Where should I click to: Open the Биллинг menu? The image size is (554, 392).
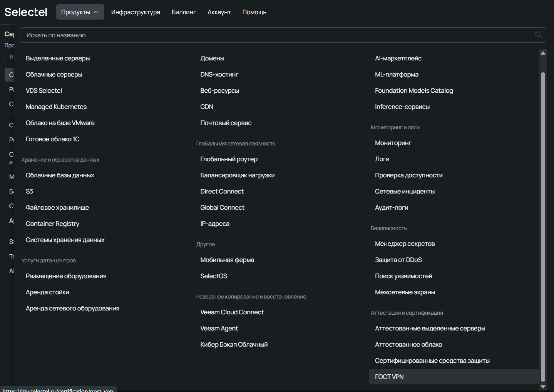pyautogui.click(x=184, y=12)
